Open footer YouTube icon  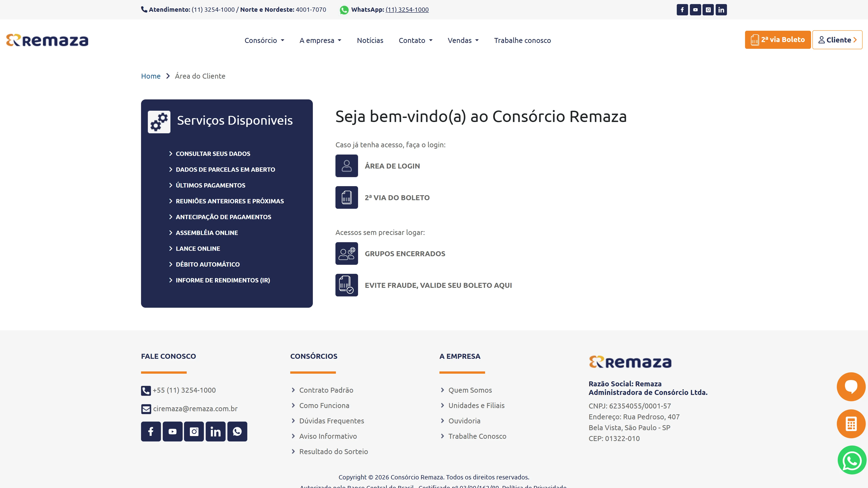(x=172, y=432)
